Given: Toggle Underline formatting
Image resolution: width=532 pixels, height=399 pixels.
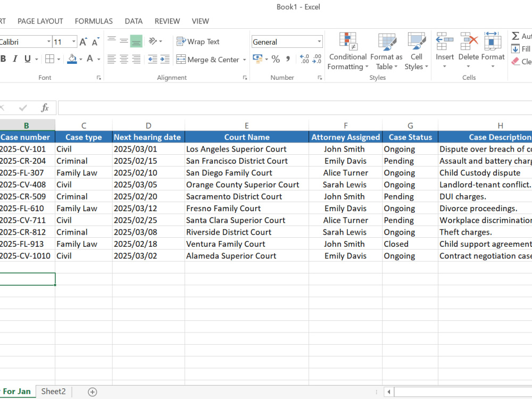Looking at the screenshot, I should [x=28, y=59].
